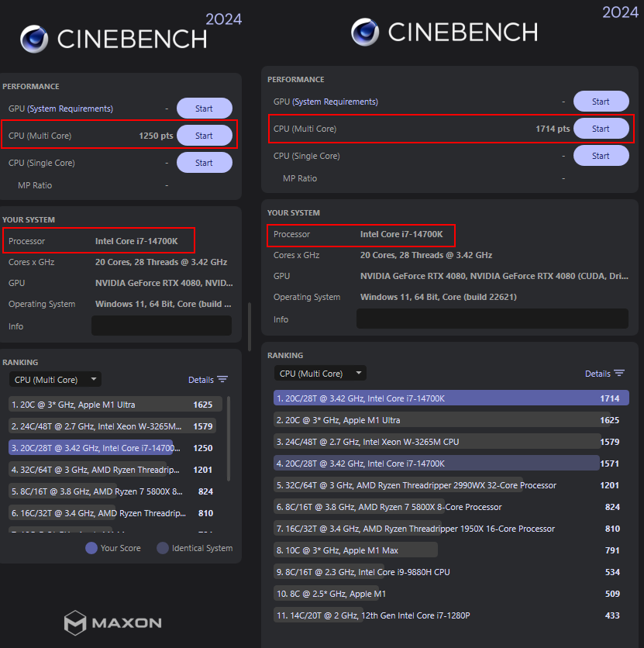
Task: Start CPU Multi Core test in right window
Action: [601, 129]
